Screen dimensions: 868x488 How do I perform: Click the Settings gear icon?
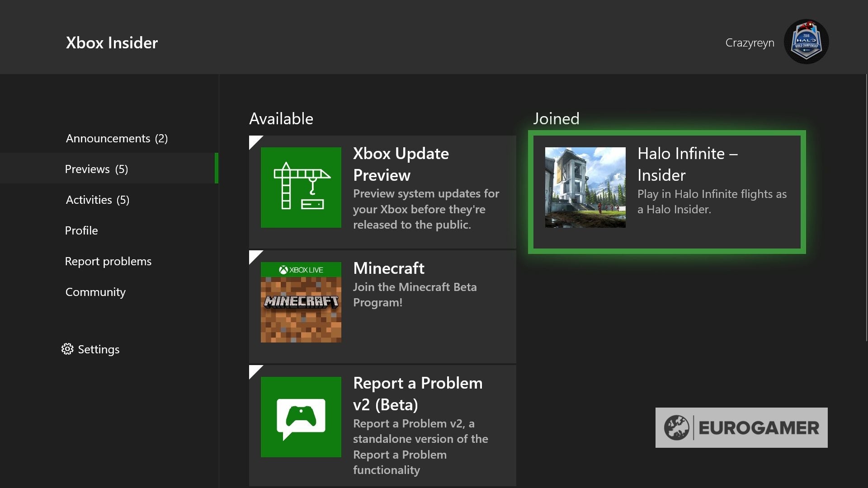(x=67, y=349)
